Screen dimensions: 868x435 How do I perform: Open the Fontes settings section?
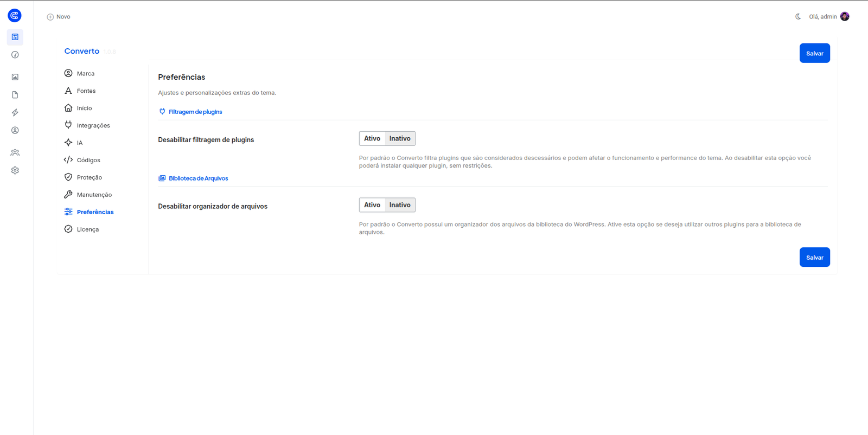tap(86, 91)
